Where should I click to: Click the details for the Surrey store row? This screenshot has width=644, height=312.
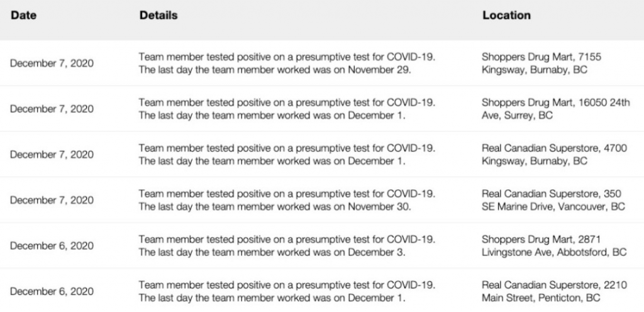click(x=287, y=109)
